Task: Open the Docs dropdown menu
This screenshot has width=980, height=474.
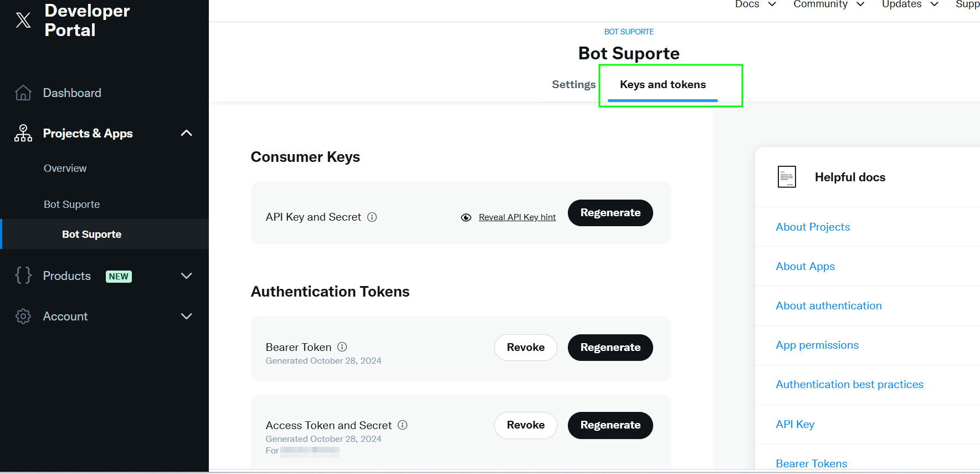Action: click(756, 4)
